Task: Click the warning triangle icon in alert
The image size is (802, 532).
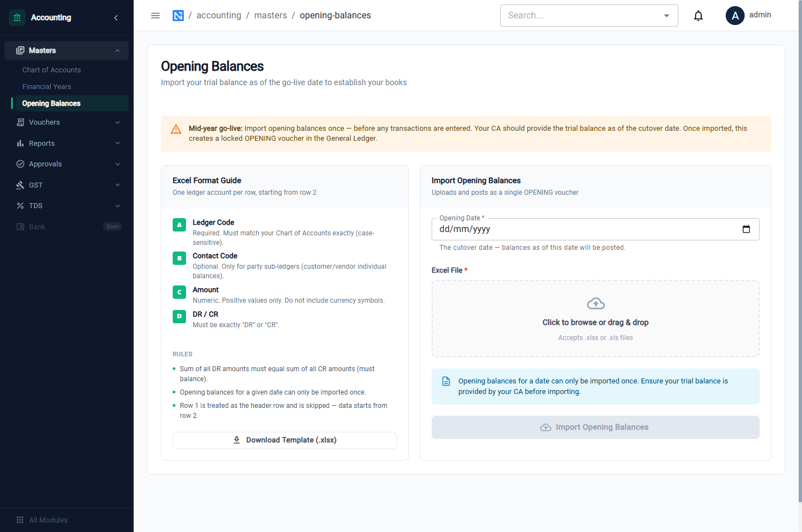Action: 176,129
